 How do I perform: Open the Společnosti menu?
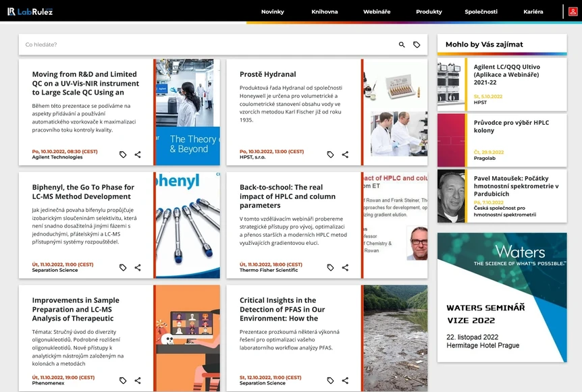[481, 11]
